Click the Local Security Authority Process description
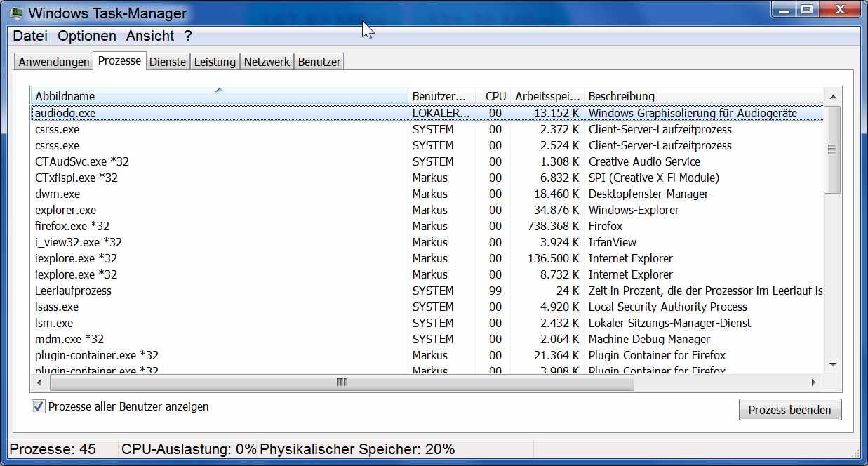The image size is (868, 466). coord(668,307)
